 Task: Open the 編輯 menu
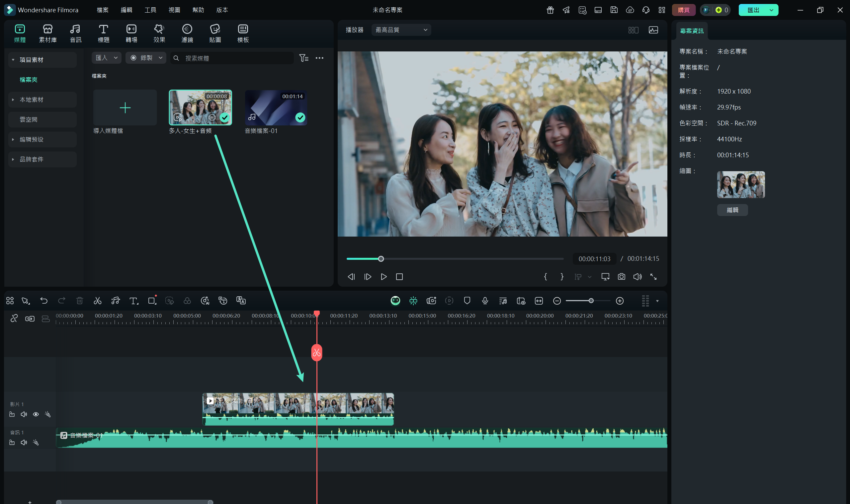click(x=127, y=10)
